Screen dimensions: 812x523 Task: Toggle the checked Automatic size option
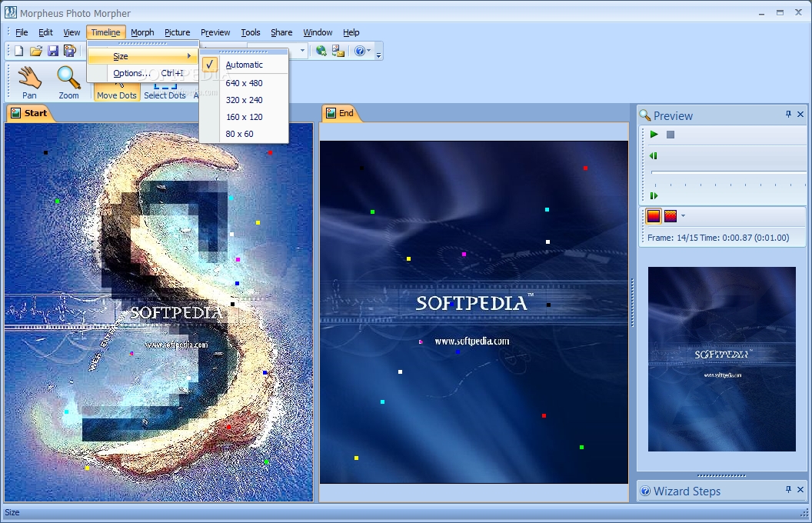[x=244, y=65]
